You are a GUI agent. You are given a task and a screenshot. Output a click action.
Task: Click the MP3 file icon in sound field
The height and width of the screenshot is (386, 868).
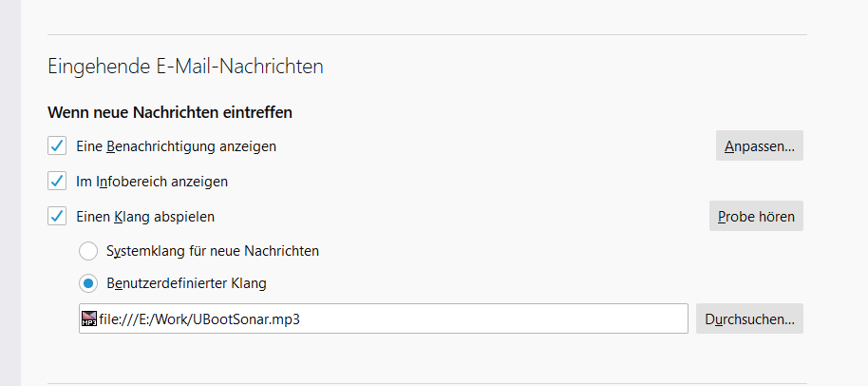click(89, 318)
